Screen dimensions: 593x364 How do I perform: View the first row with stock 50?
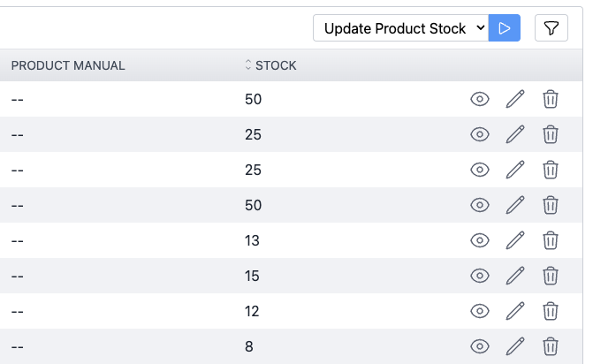480,99
